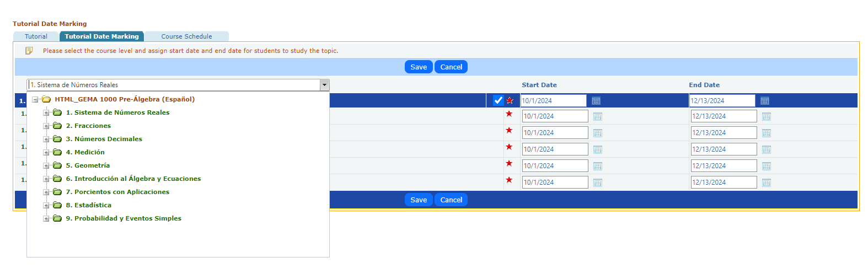Select 6. Introducción al Álgebra y Ecuaciones

point(133,179)
